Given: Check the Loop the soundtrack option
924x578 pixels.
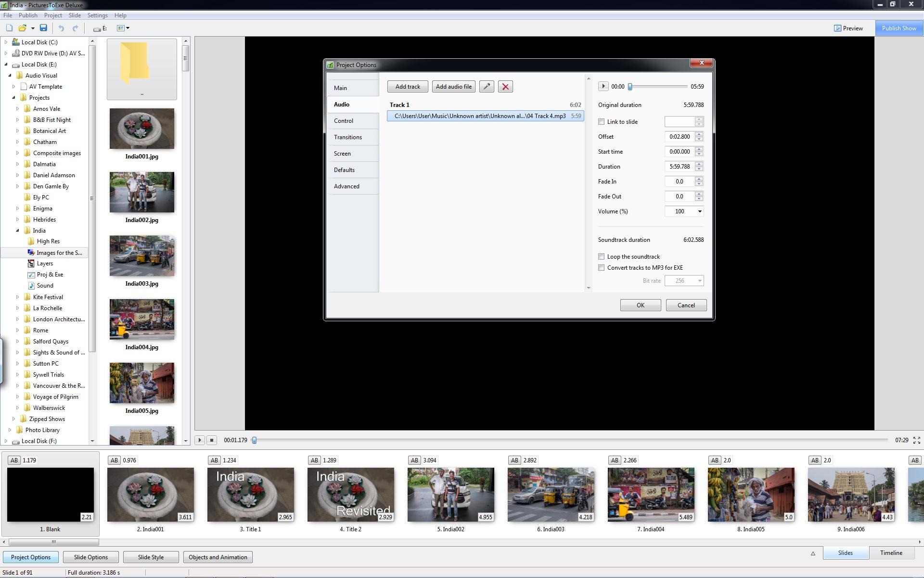Looking at the screenshot, I should 602,257.
